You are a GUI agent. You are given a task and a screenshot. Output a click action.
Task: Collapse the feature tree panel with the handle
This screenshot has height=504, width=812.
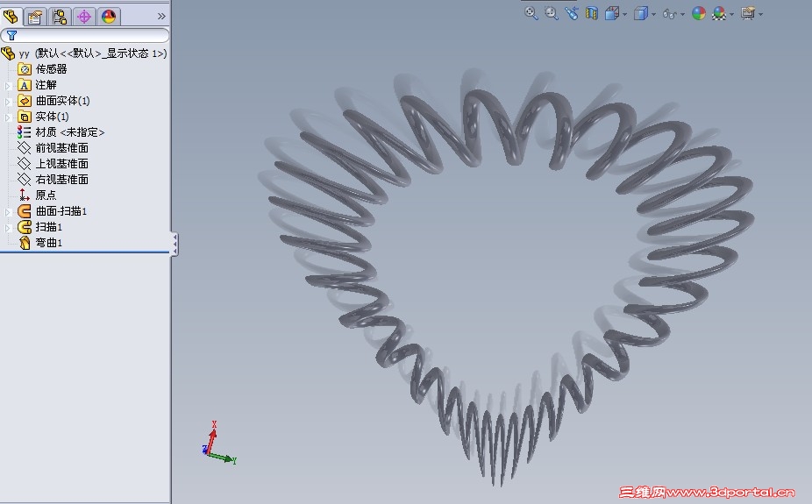point(175,244)
